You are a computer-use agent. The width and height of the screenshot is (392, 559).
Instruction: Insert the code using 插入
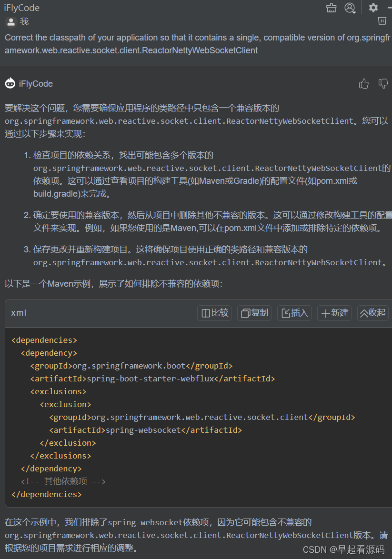tap(294, 313)
